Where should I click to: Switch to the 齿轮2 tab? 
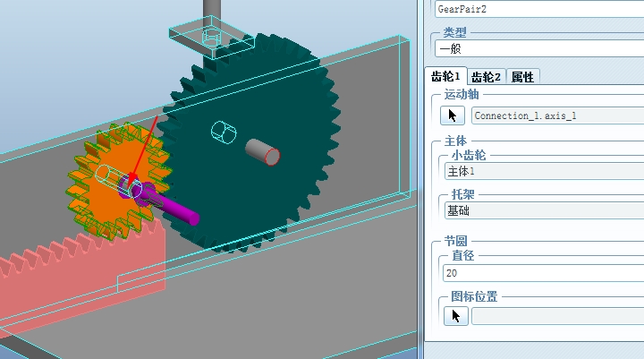tap(486, 77)
